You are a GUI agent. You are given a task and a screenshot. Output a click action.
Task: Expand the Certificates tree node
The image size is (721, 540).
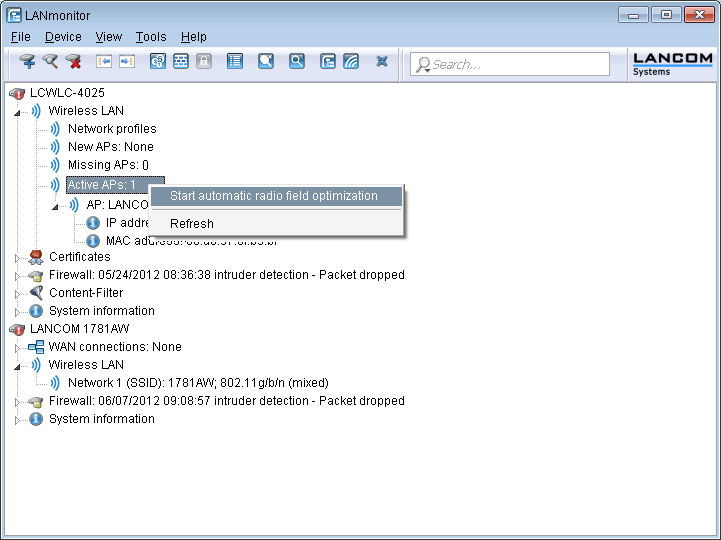click(17, 258)
